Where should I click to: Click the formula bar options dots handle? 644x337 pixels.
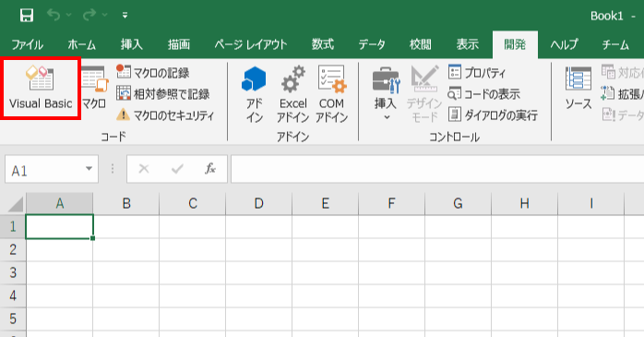(x=113, y=168)
